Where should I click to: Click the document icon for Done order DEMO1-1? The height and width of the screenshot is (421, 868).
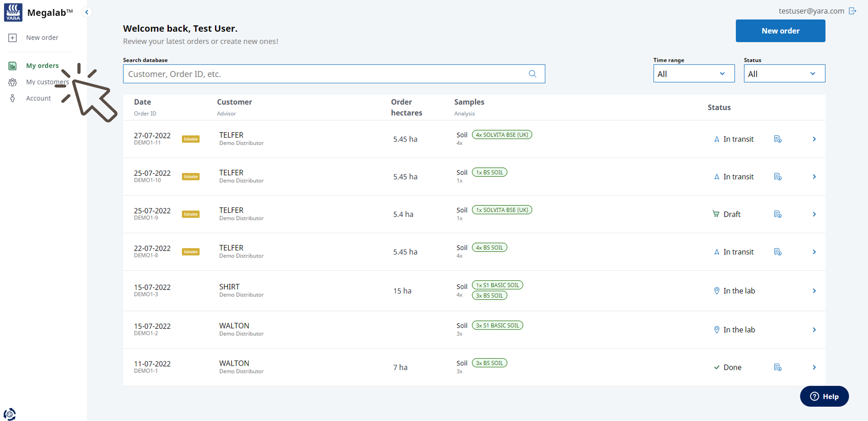[x=777, y=367]
